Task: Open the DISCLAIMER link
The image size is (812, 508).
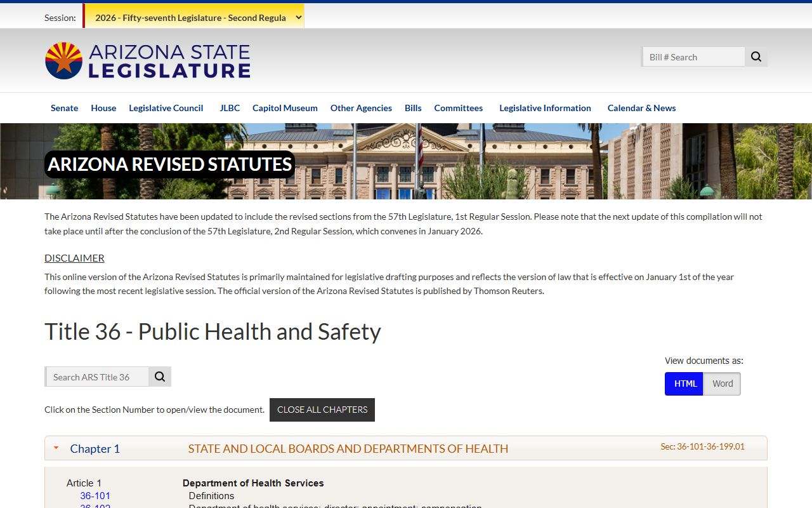Action: point(74,258)
